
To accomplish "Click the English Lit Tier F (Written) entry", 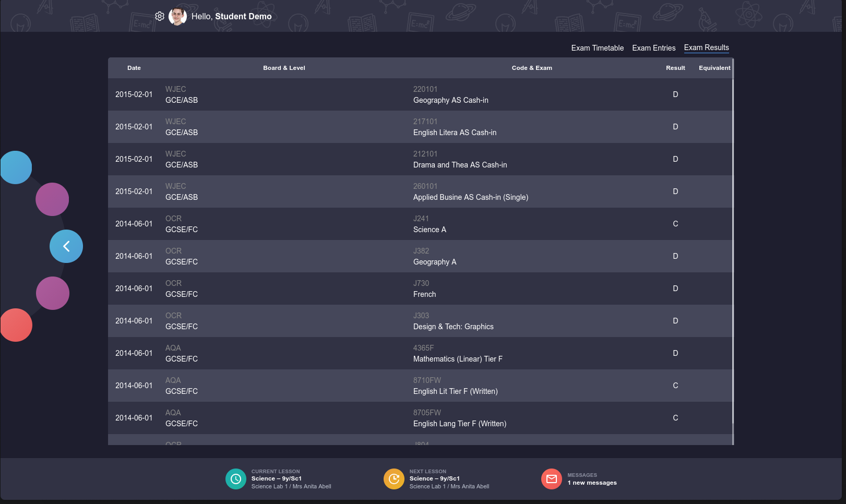I will (456, 391).
